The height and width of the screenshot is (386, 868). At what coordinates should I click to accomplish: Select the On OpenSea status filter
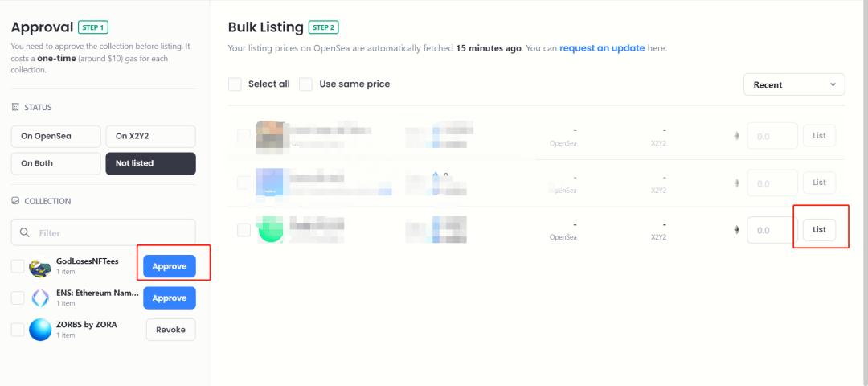tap(55, 136)
